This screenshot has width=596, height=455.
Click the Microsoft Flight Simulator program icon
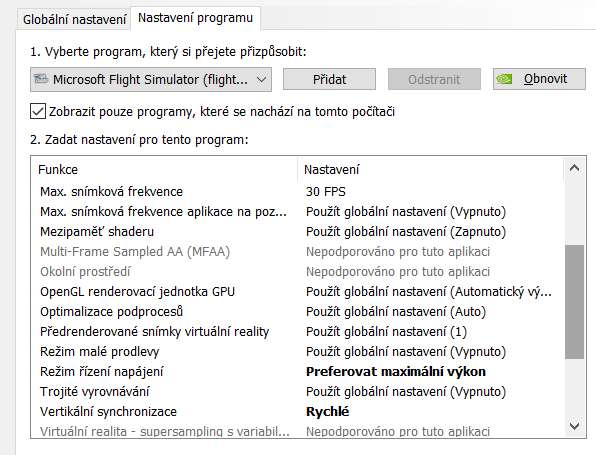(41, 79)
